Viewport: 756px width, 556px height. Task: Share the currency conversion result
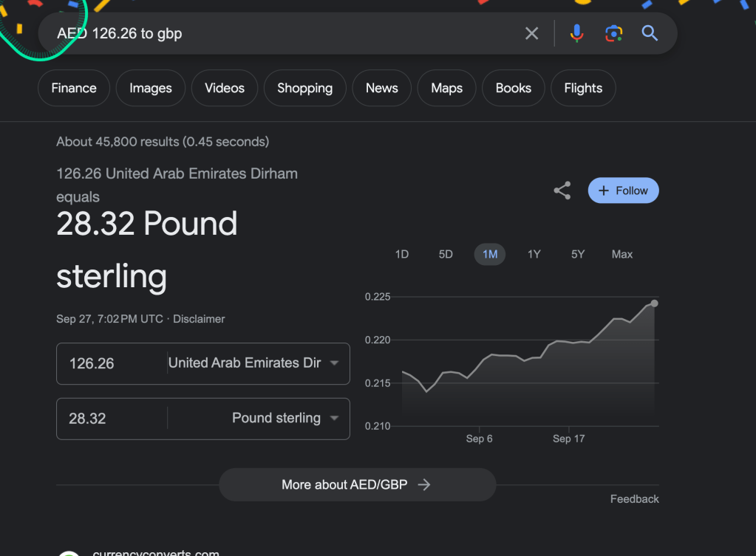tap(562, 191)
